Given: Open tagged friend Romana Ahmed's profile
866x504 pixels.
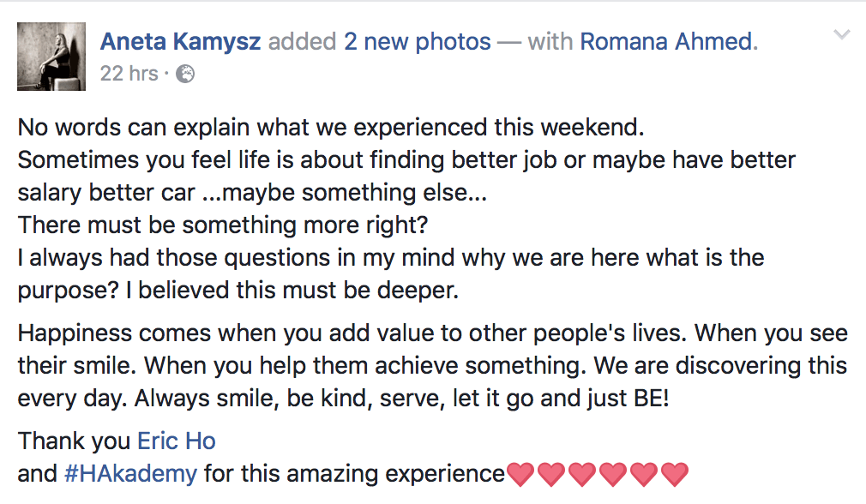Looking at the screenshot, I should pos(666,41).
